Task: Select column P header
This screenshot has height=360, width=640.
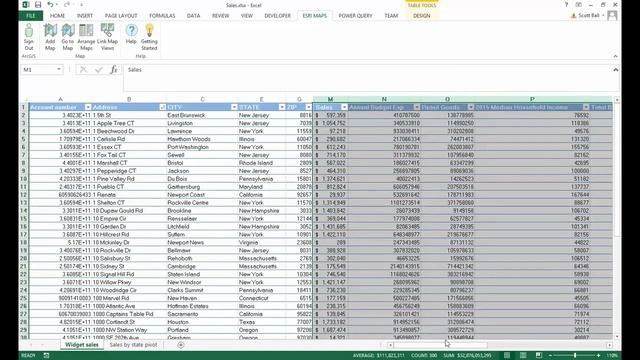Action: click(x=532, y=99)
